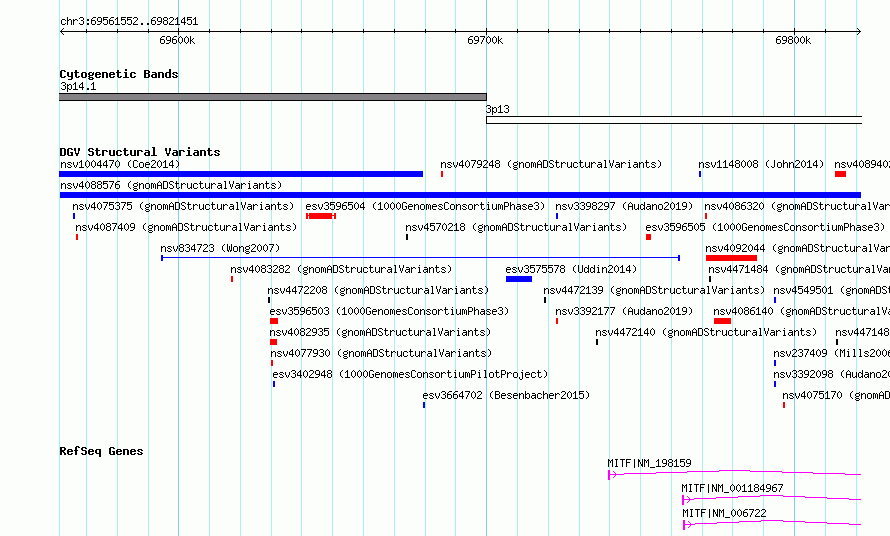The height and width of the screenshot is (536, 890).
Task: Open the nsv4088576 gnomAD variant label
Action: point(171,185)
